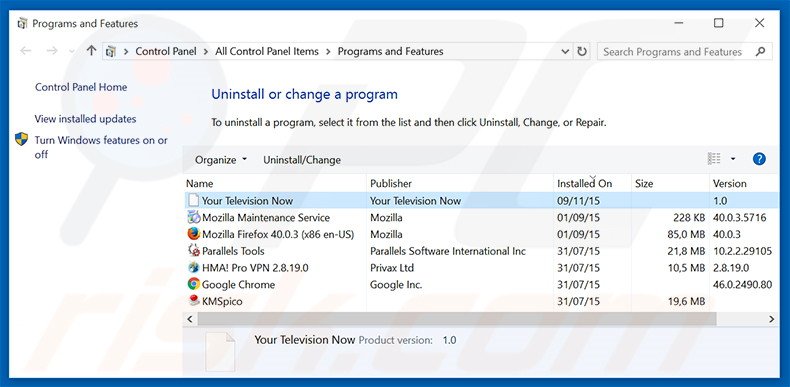Click publisher Parallels Software International Inc
790x387 pixels.
click(x=448, y=251)
